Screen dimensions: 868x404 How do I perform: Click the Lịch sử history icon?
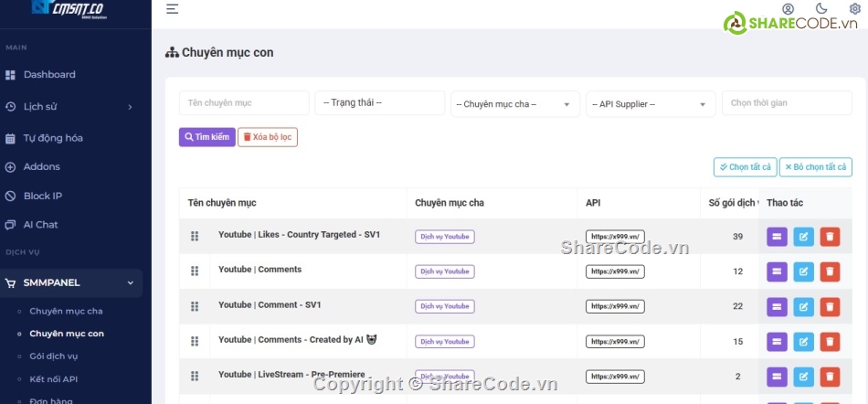pyautogui.click(x=10, y=107)
